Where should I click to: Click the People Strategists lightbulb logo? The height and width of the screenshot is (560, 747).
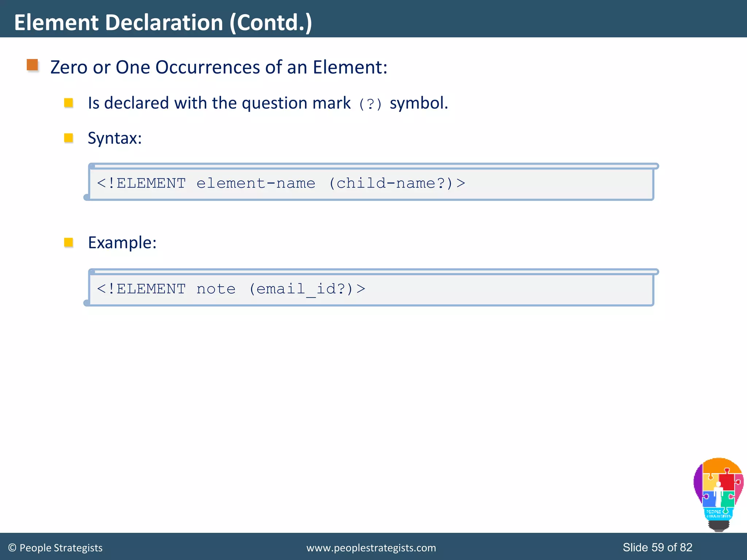pyautogui.click(x=718, y=494)
